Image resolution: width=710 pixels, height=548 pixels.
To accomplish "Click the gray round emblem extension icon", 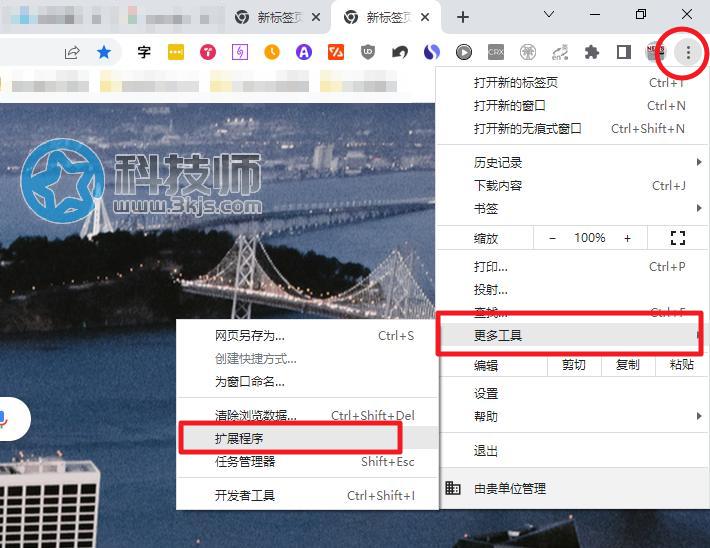I will [528, 53].
